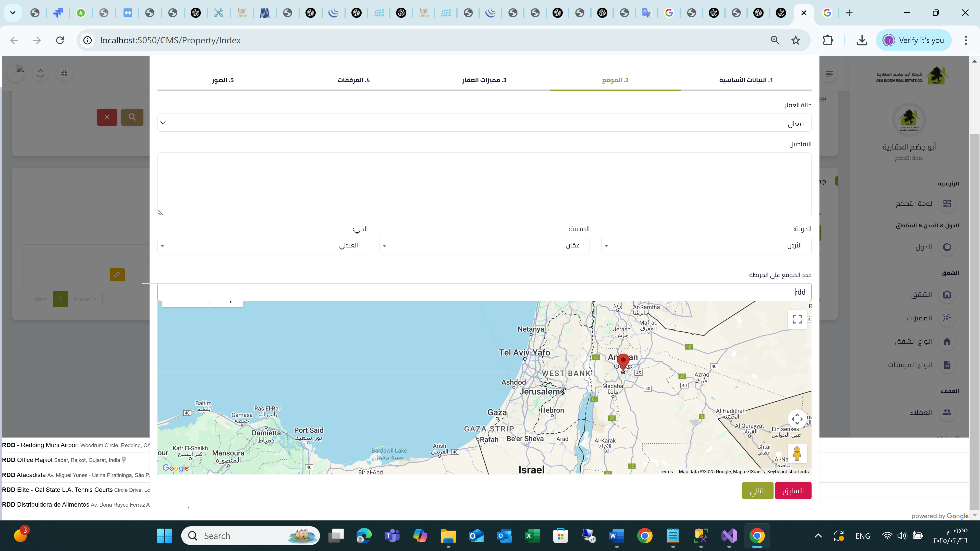Click the browser address bar URL
The width and height of the screenshot is (980, 551).
pyautogui.click(x=170, y=40)
